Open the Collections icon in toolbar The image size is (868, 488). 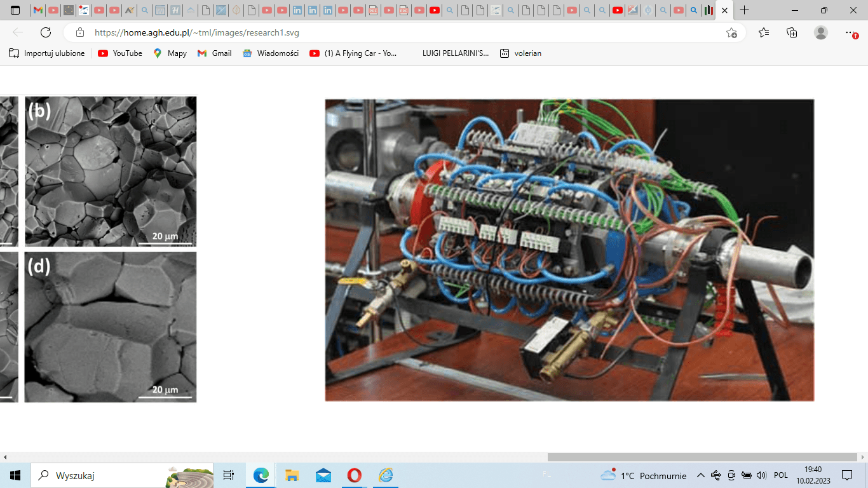792,32
